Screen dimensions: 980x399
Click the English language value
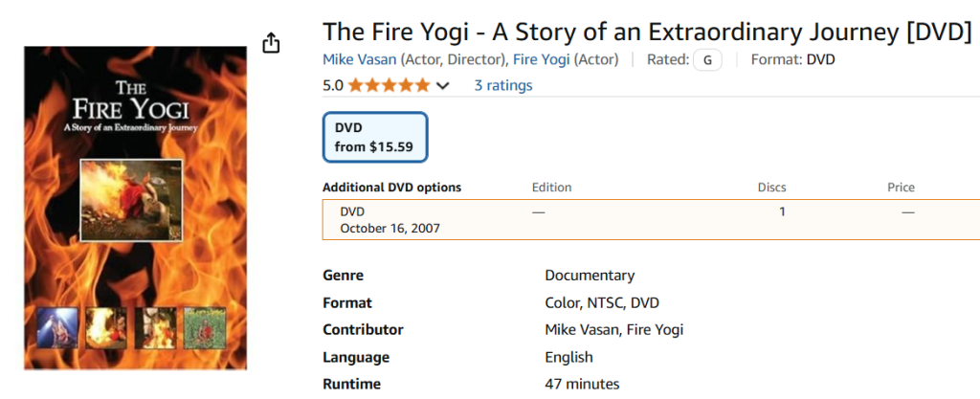(x=568, y=357)
